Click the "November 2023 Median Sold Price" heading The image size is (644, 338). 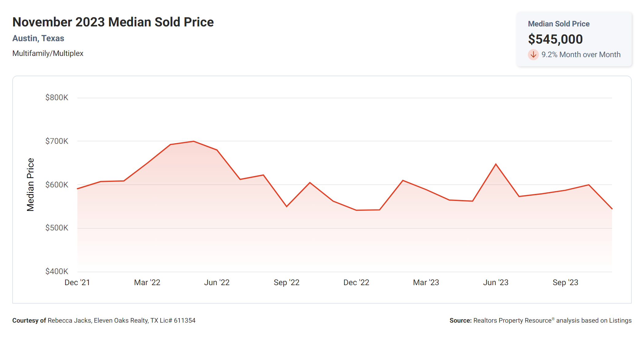pyautogui.click(x=113, y=22)
